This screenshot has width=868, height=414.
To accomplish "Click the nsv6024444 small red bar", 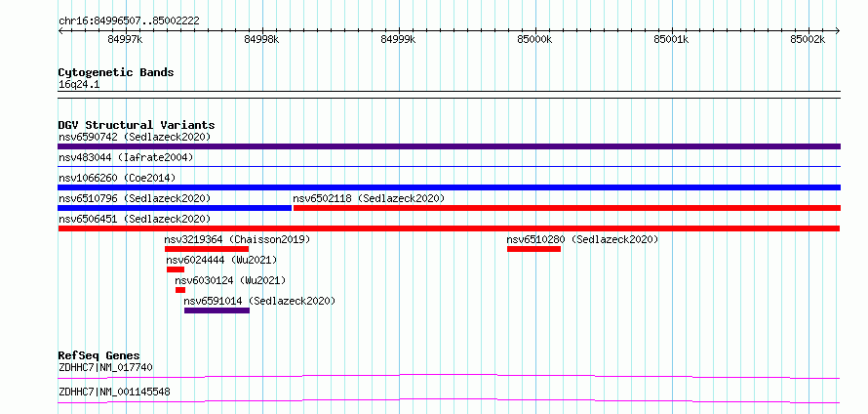I will point(176,269).
